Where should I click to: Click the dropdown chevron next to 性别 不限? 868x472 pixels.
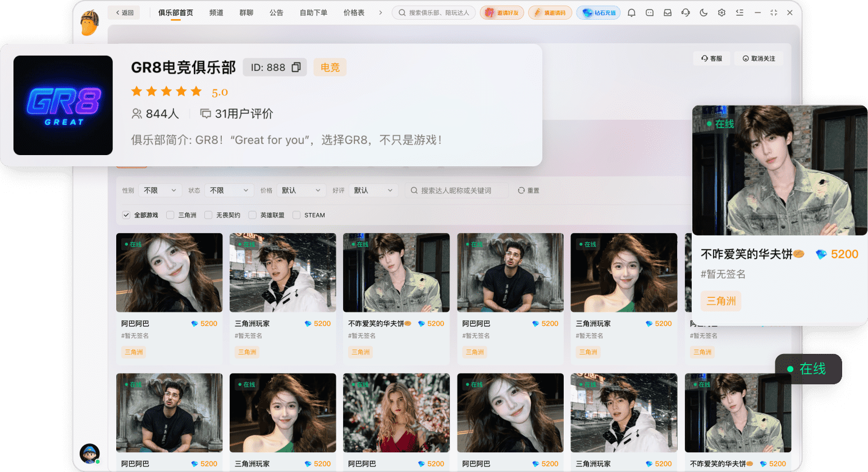(174, 190)
